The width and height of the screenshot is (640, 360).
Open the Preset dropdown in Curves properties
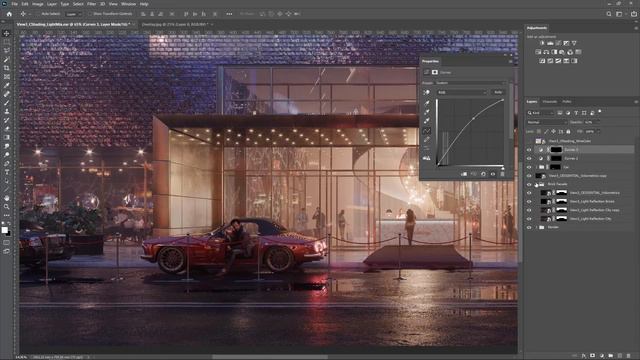(x=470, y=83)
